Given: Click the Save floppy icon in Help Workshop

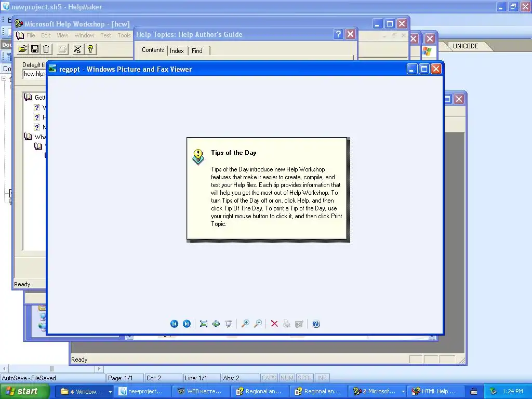Looking at the screenshot, I should pos(35,49).
